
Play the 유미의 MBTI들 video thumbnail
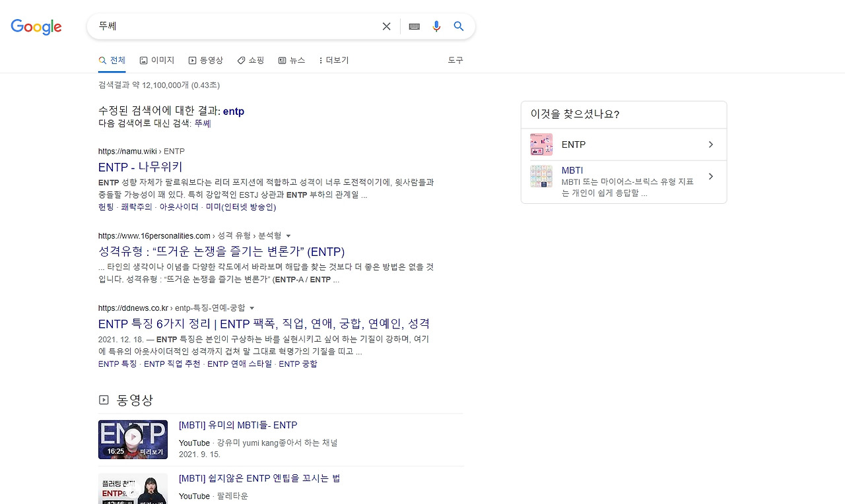point(133,439)
